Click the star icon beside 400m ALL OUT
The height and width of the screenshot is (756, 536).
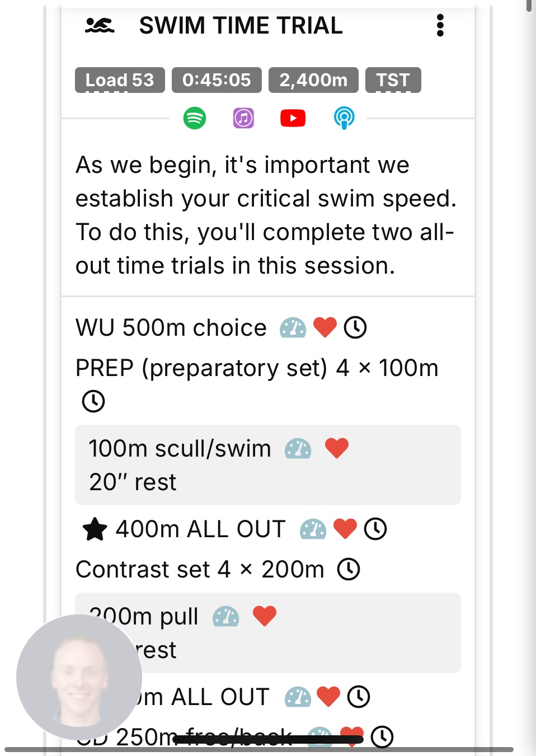[x=95, y=529]
